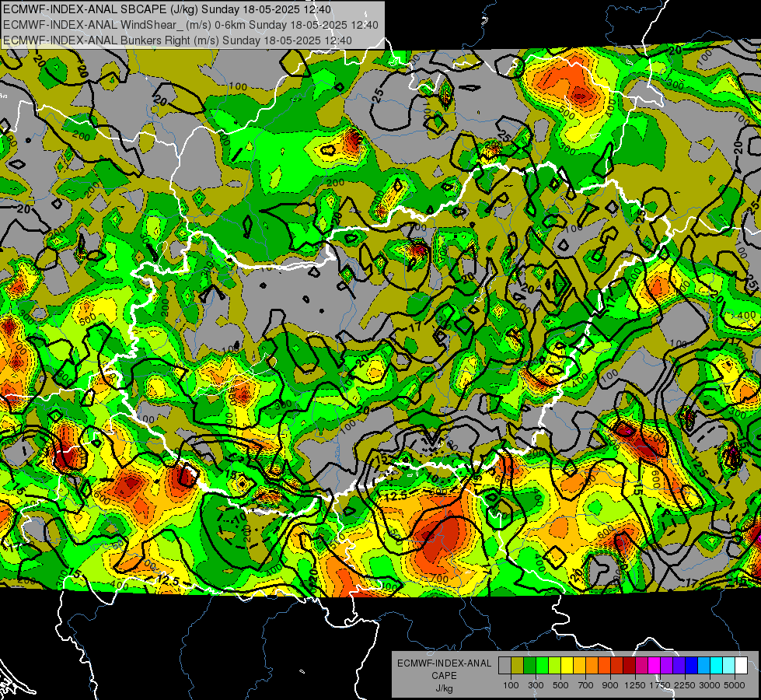Click the WindShear 0-6km title line
Image resolution: width=761 pixels, height=700 pixels.
pos(190,25)
